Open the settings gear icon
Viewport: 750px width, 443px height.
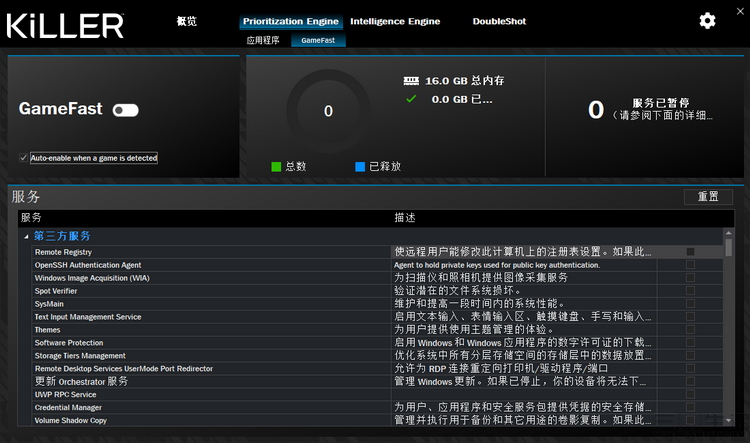point(707,21)
